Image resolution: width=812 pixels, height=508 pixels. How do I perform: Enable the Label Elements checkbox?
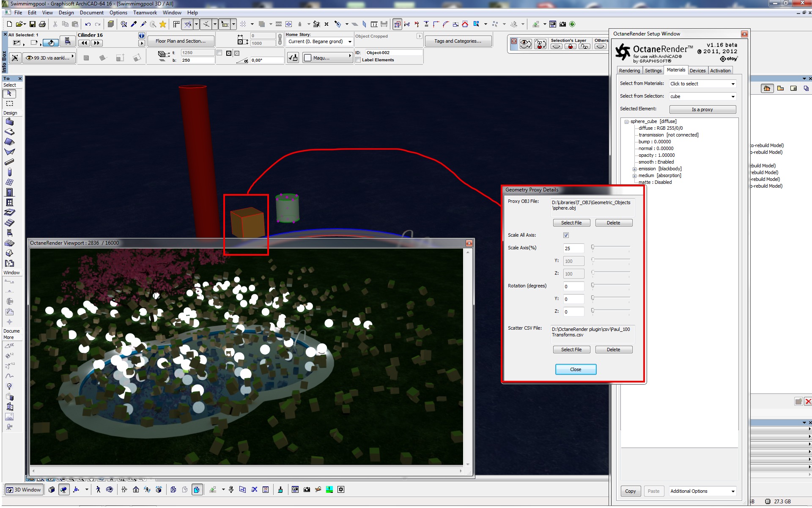(358, 60)
